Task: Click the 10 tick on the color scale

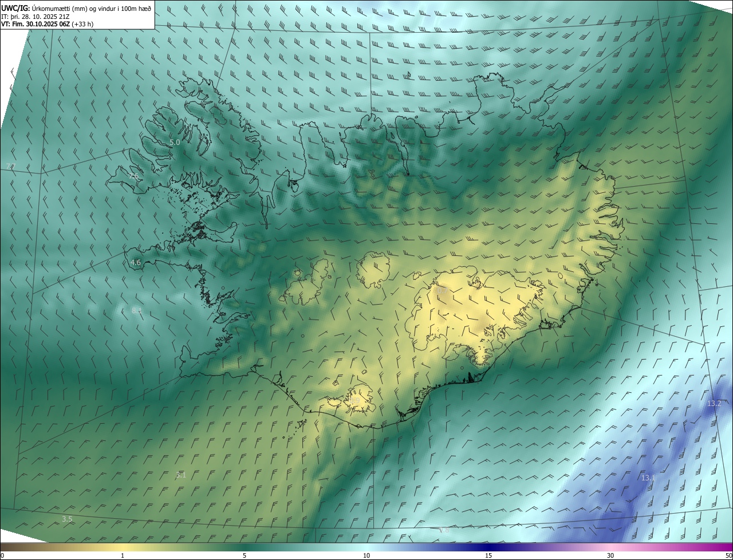Action: [366, 556]
